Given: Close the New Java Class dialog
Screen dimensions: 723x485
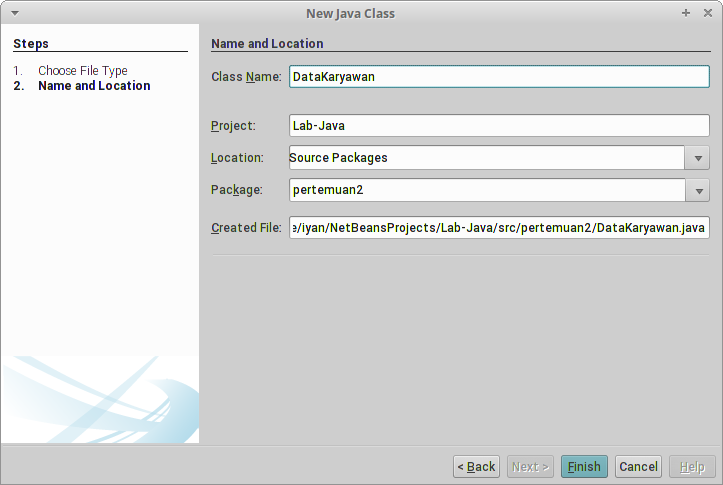Looking at the screenshot, I should pos(708,13).
